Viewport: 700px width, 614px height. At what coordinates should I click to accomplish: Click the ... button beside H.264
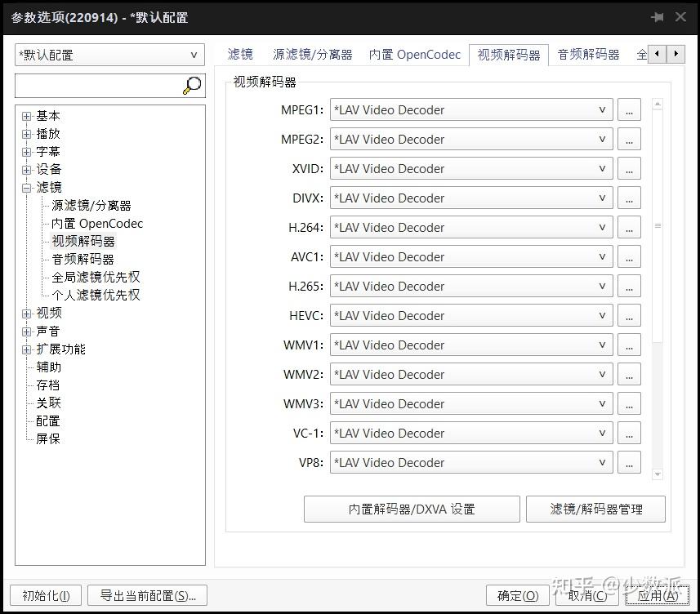tap(629, 227)
